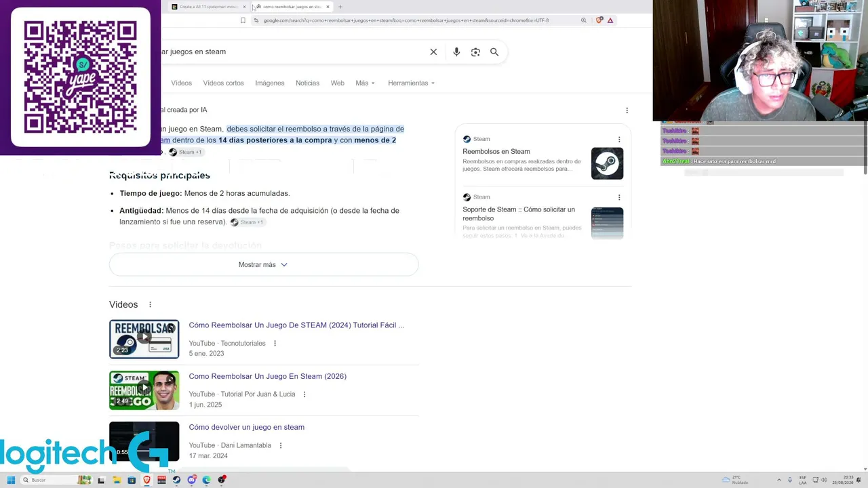Screen dimensions: 868x488
Task: Open options for 'Soporte de Steam' card
Action: tap(619, 197)
